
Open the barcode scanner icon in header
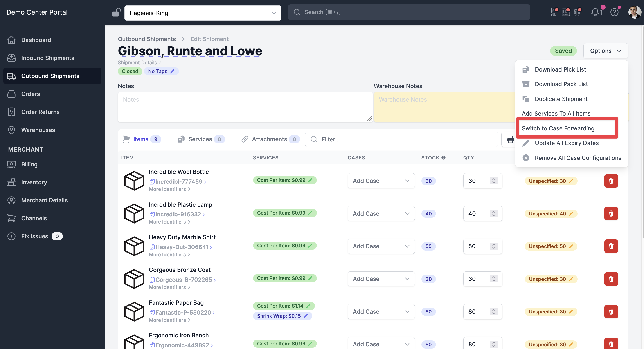coord(565,12)
